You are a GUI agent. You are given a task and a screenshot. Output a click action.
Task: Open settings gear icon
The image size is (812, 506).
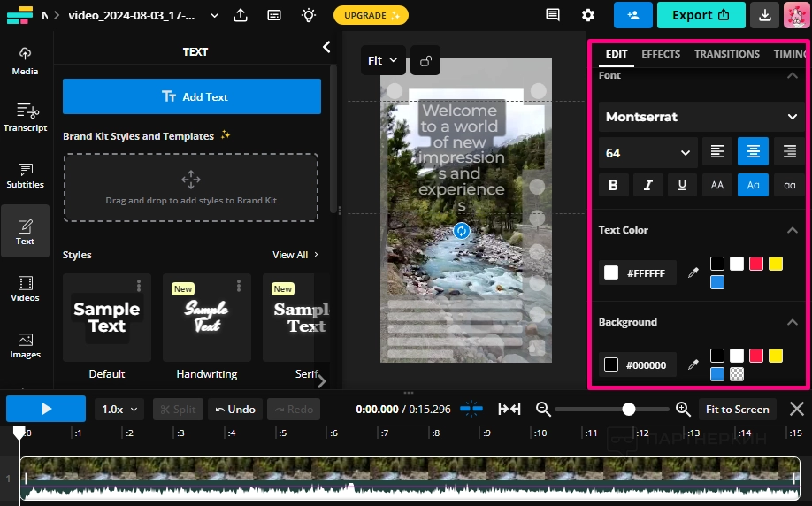[588, 15]
